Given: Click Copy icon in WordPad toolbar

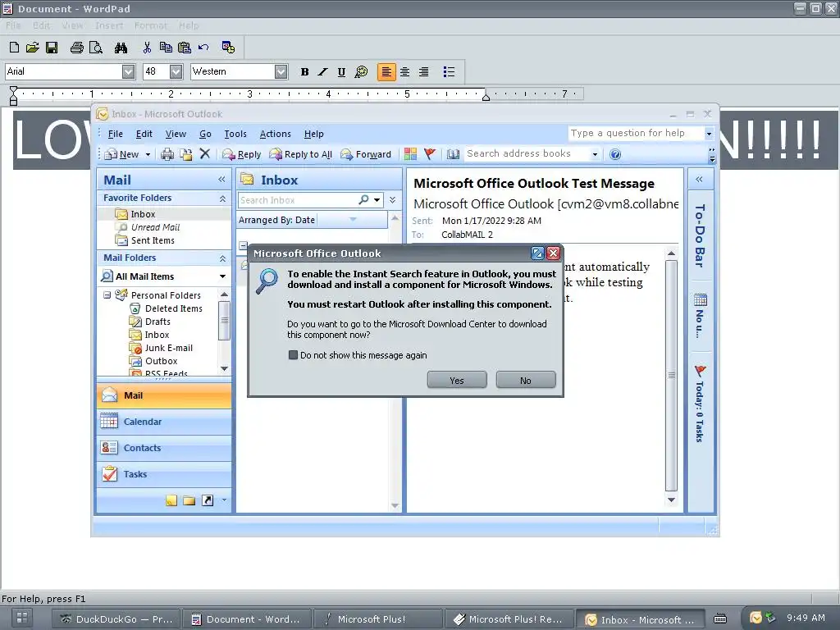Looking at the screenshot, I should (x=166, y=48).
